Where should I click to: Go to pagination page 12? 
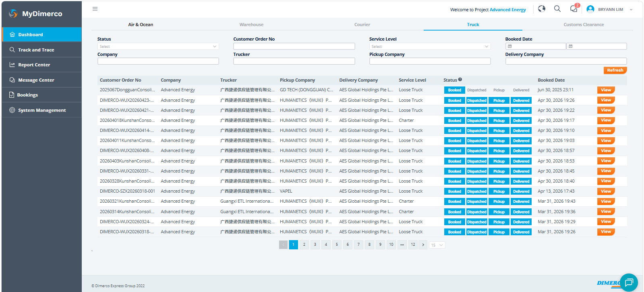413,245
